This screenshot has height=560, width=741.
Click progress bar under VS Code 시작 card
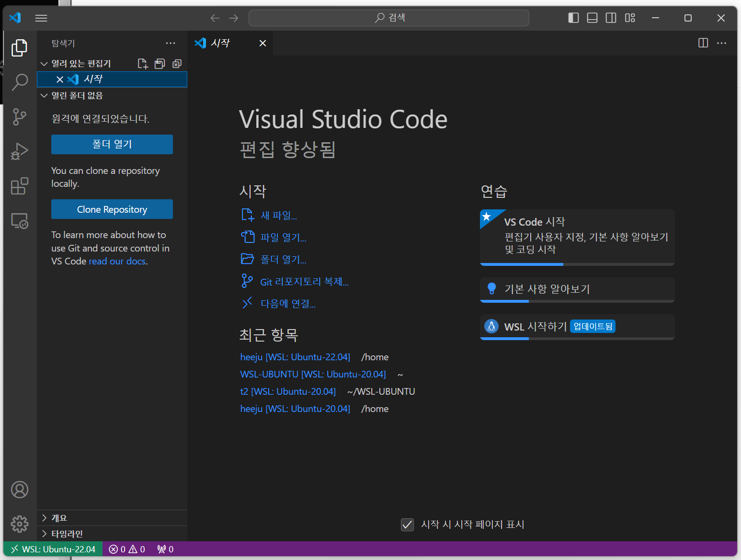pos(577,264)
